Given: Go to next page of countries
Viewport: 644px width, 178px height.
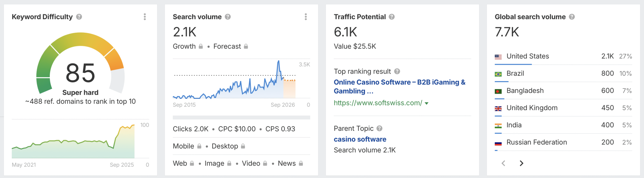Looking at the screenshot, I should click(521, 163).
